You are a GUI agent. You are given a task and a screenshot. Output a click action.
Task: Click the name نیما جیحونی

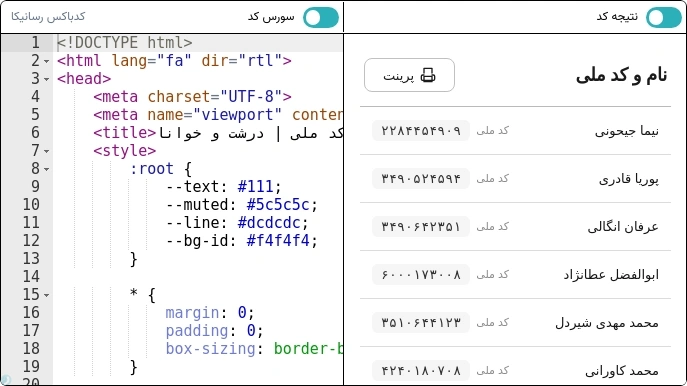coord(627,131)
